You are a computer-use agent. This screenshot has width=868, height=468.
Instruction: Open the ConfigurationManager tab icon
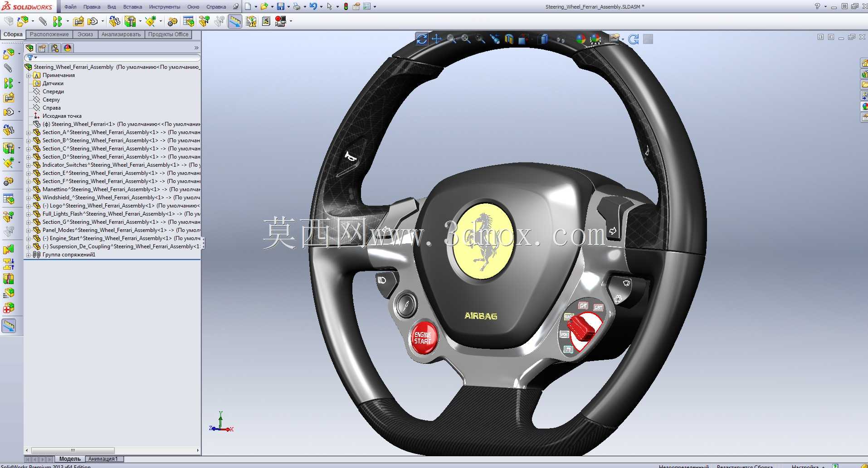(55, 48)
